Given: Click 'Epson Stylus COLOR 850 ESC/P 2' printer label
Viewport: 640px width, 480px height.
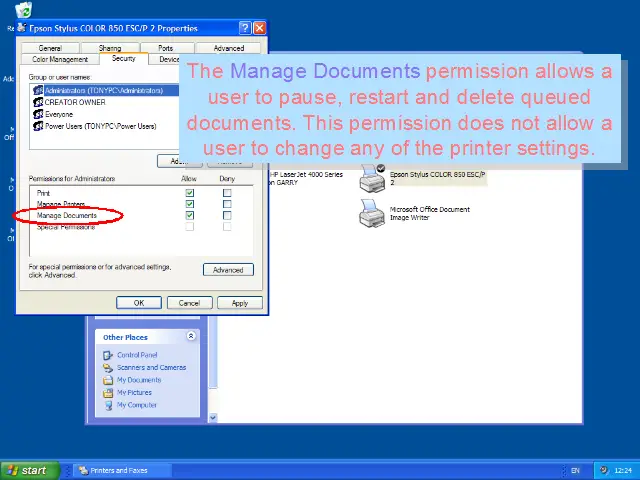Looking at the screenshot, I should tap(437, 178).
